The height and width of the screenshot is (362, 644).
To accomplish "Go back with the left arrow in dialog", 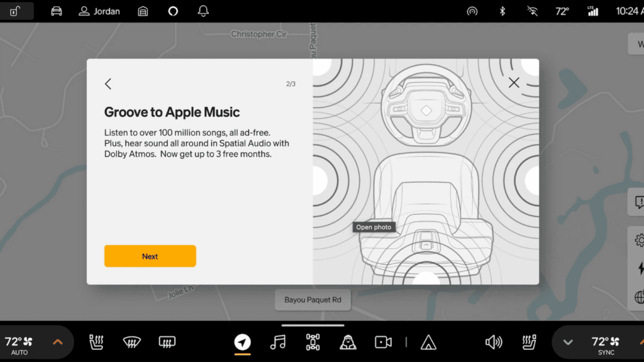I will (x=108, y=84).
